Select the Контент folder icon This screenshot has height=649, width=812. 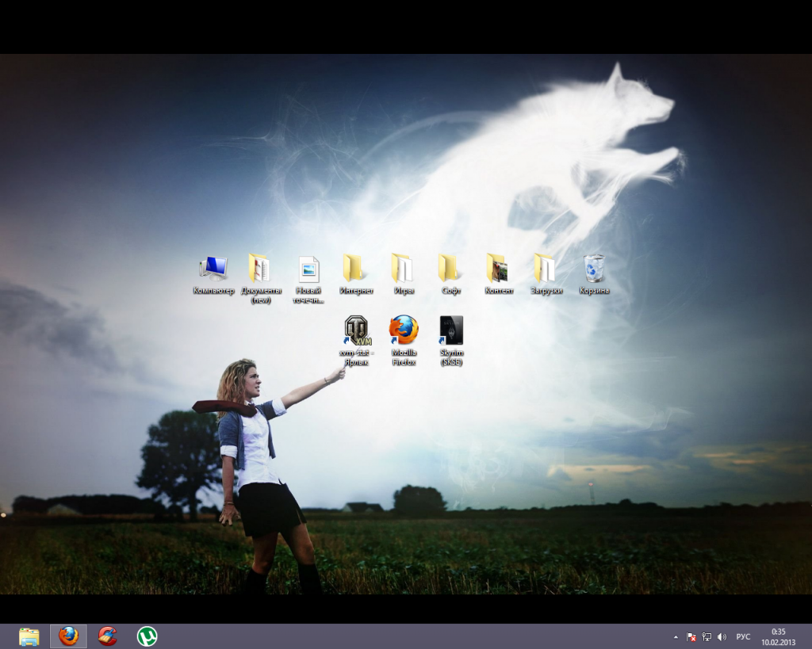498,269
